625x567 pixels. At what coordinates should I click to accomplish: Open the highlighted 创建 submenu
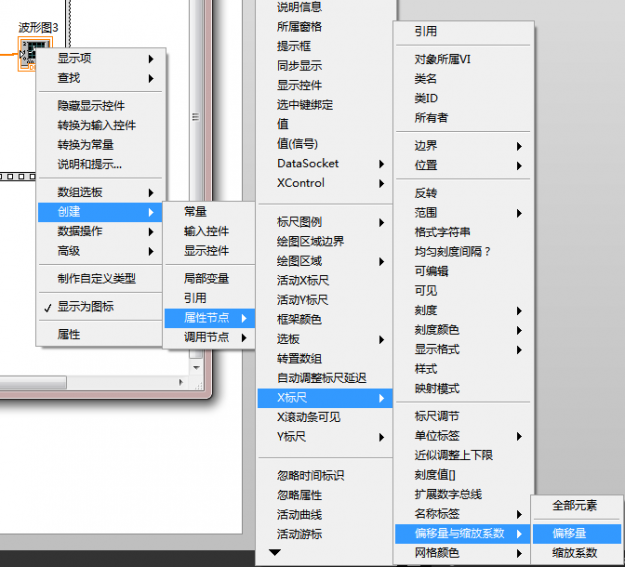(100, 212)
